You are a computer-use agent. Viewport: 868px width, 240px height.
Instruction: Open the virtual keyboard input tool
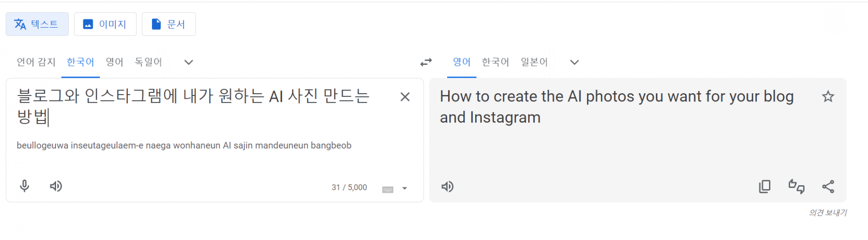[387, 189]
